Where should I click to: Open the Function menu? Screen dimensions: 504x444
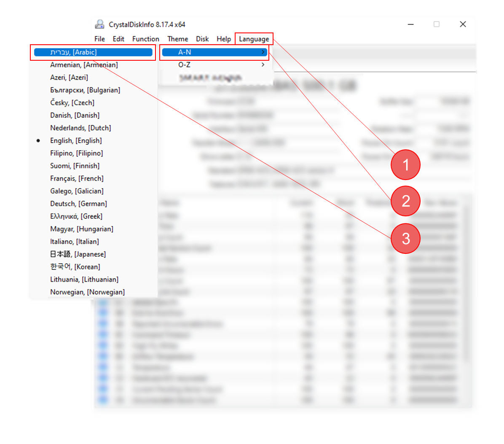tap(146, 39)
